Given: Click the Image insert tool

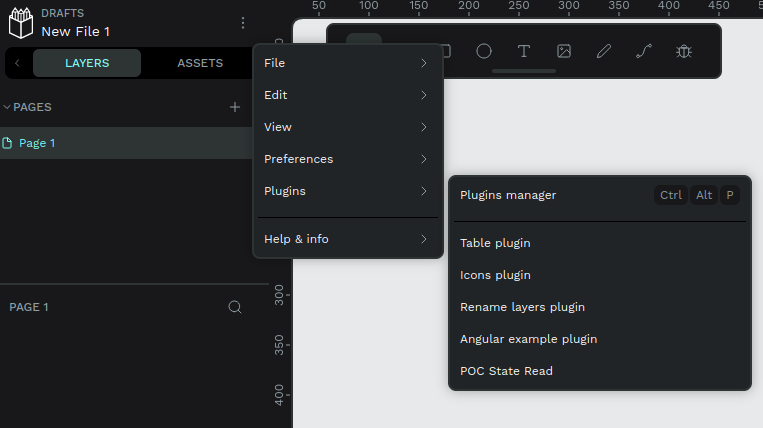Looking at the screenshot, I should 564,51.
